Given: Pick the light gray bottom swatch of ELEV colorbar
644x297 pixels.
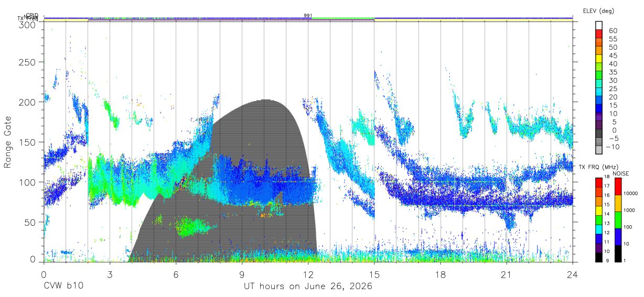Looking at the screenshot, I should 599,150.
